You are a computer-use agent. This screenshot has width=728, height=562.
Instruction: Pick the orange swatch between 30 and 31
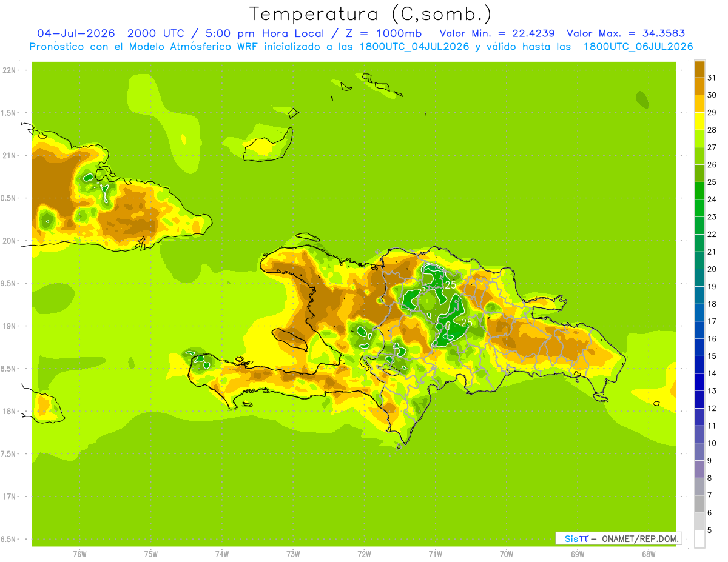pos(699,86)
